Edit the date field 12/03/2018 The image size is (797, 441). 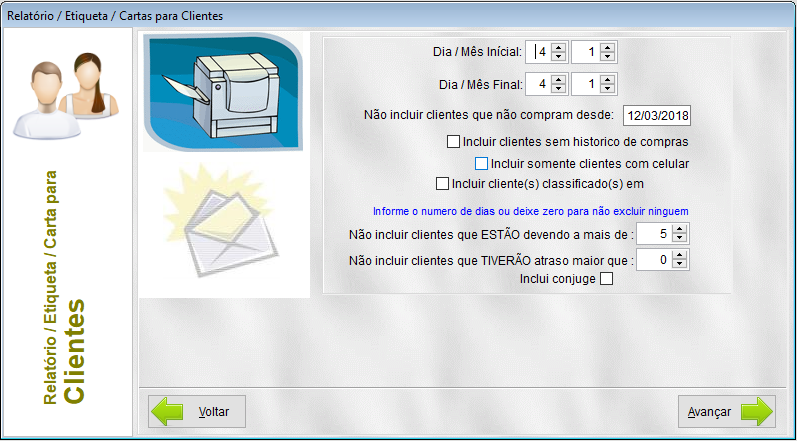tap(657, 115)
